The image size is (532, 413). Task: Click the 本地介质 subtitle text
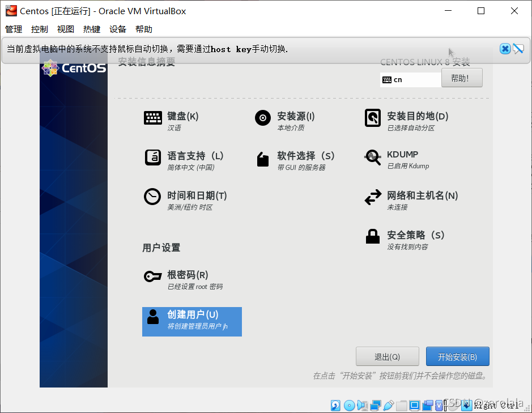point(291,128)
